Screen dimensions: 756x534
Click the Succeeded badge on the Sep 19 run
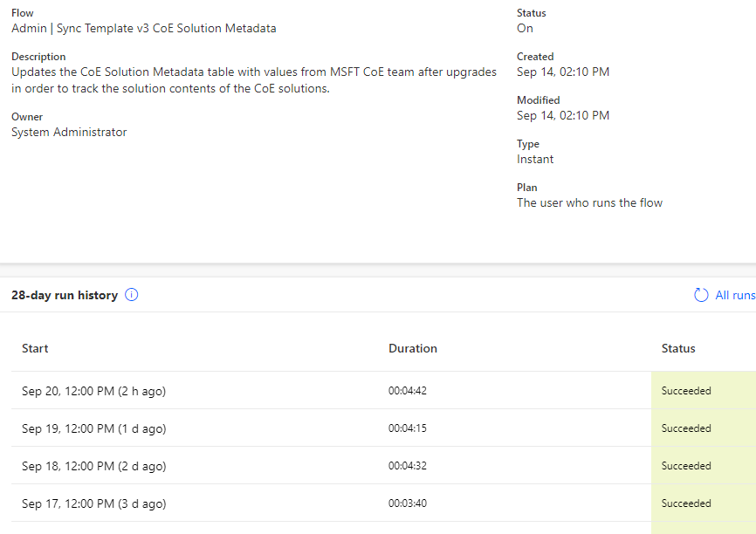coord(686,428)
